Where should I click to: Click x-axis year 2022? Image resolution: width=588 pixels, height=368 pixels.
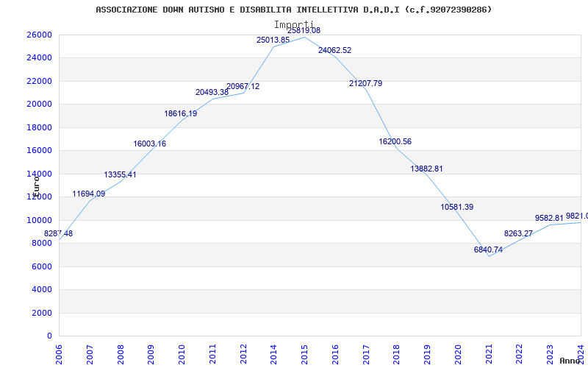[x=520, y=355]
